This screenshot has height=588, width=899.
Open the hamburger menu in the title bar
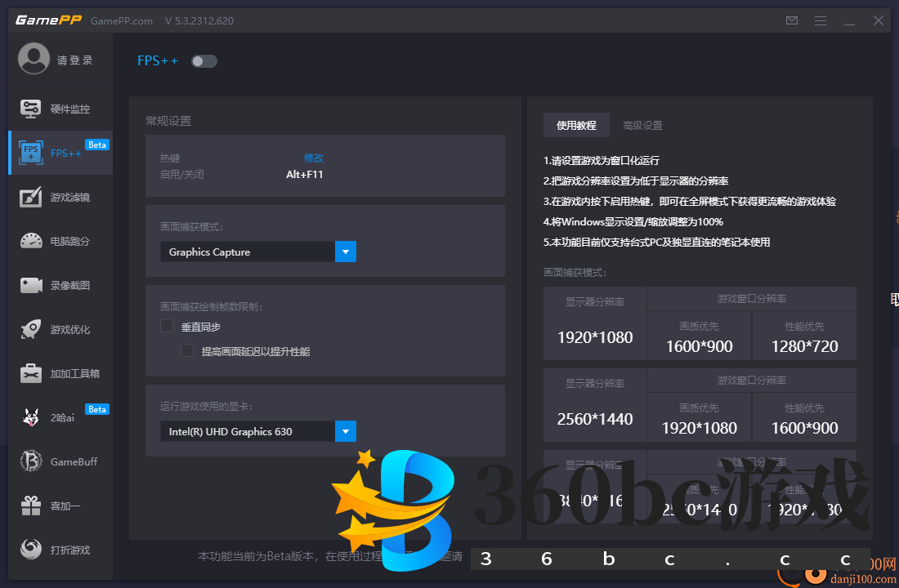point(820,20)
